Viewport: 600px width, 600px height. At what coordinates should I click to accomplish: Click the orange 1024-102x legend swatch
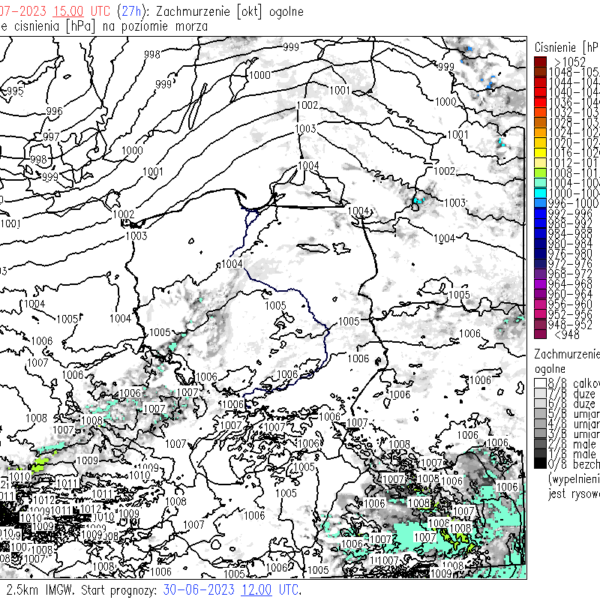540,132
